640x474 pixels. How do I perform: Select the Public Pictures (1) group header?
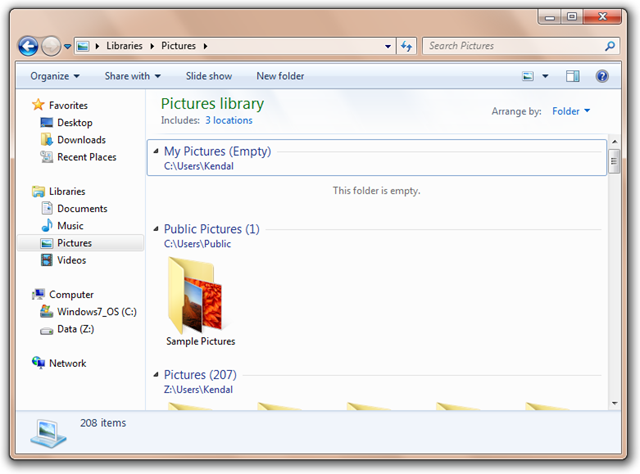point(212,229)
